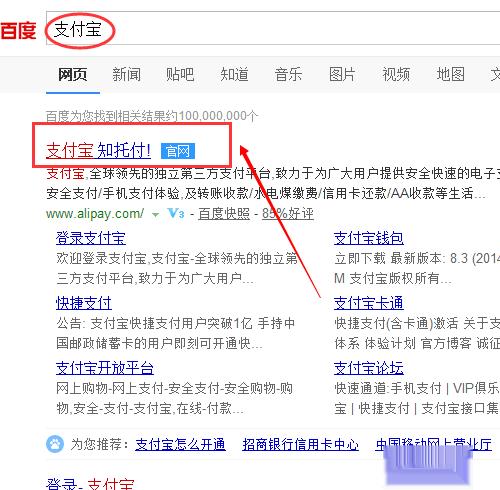Viewport: 500px width, 490px height.
Task: Click the blue 官网 badge
Action: (178, 152)
